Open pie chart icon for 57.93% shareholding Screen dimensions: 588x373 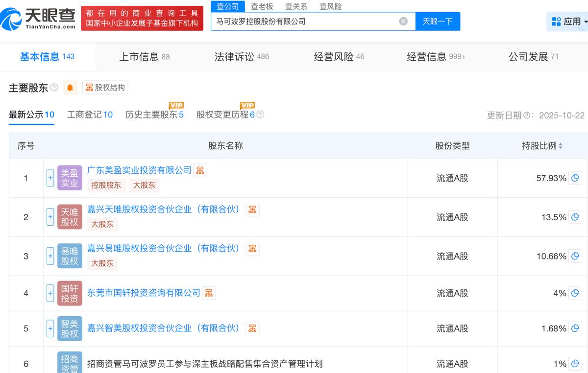coord(575,178)
